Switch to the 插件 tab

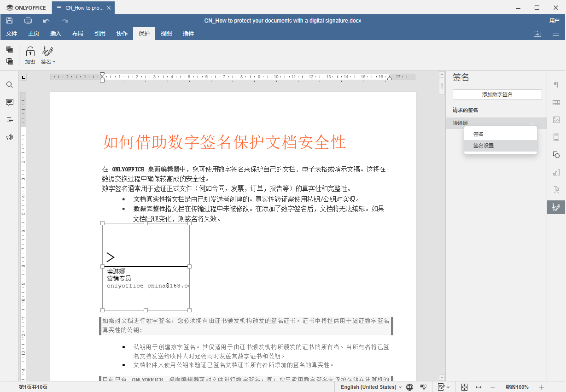click(188, 34)
